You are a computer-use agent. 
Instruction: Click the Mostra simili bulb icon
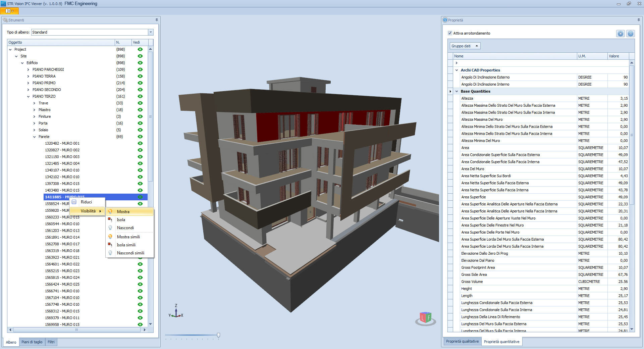coord(110,237)
